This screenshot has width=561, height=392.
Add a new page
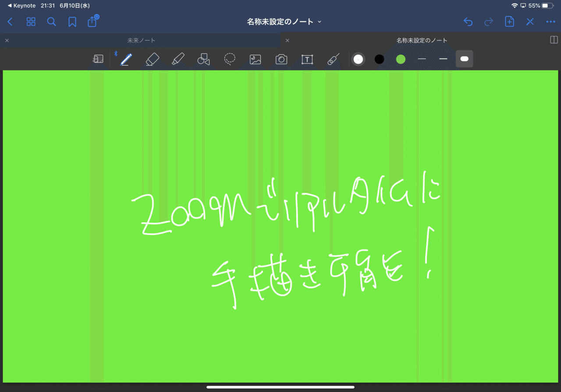(509, 21)
